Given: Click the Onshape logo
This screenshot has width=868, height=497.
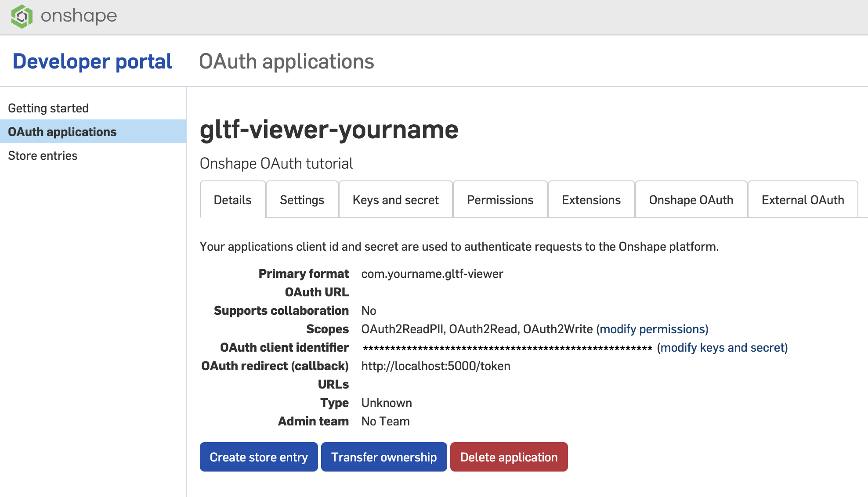Looking at the screenshot, I should point(22,16).
